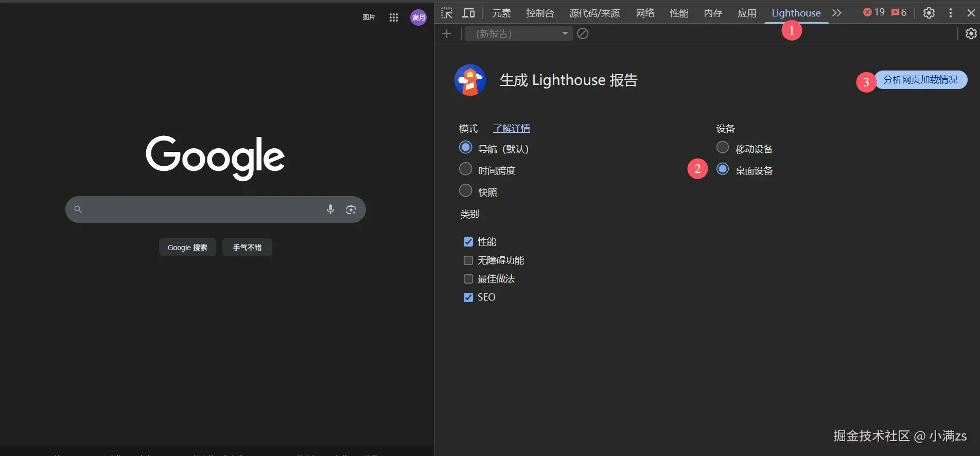Screen dimensions: 980x456
Task: Click the issues count 6 badge
Action: point(899,12)
